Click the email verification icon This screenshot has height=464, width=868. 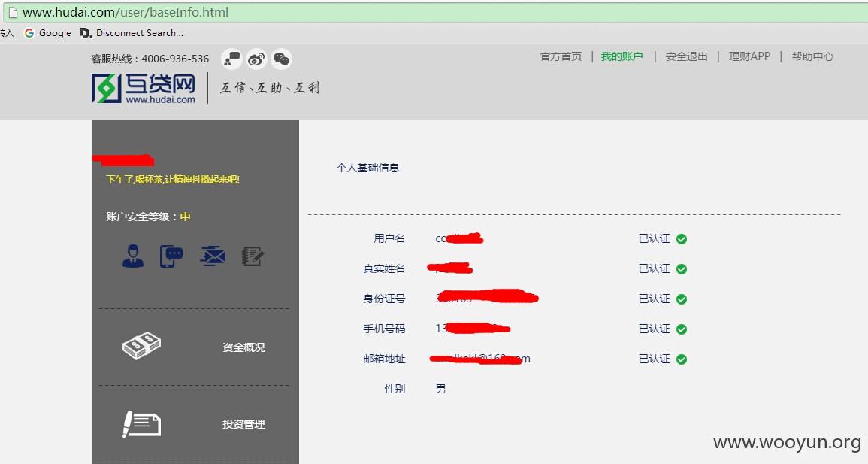tap(213, 256)
